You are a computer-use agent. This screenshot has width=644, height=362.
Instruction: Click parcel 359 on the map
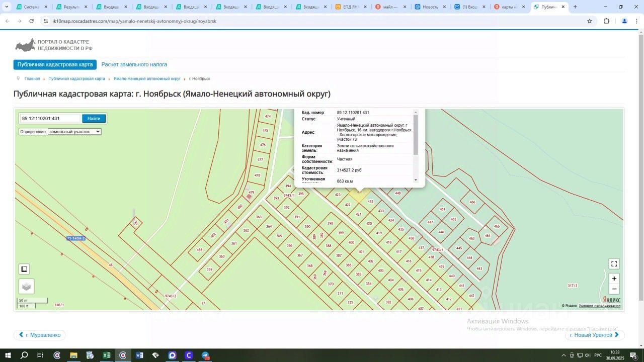click(210, 269)
